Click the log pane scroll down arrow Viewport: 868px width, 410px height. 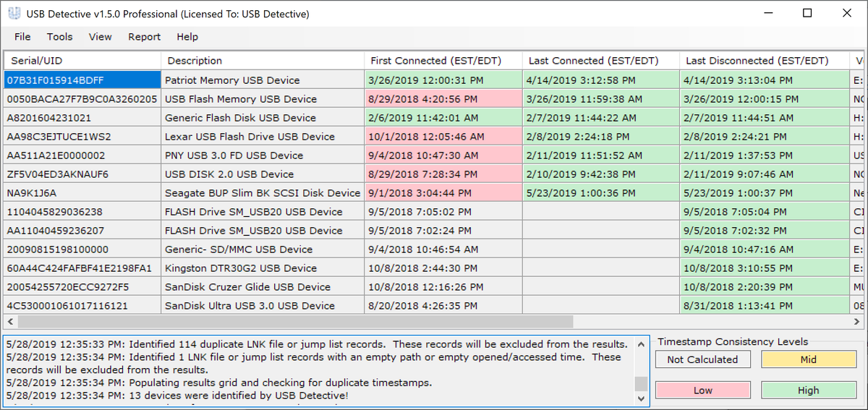tap(641, 398)
